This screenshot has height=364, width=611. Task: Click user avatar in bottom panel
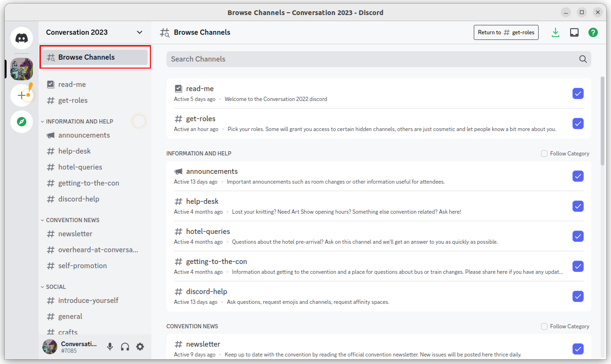tap(50, 347)
